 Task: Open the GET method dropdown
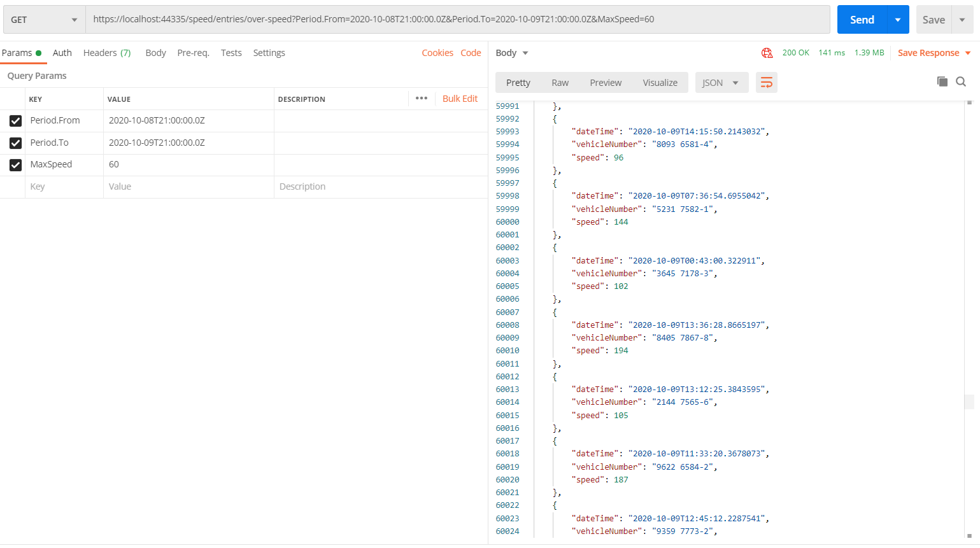click(45, 20)
